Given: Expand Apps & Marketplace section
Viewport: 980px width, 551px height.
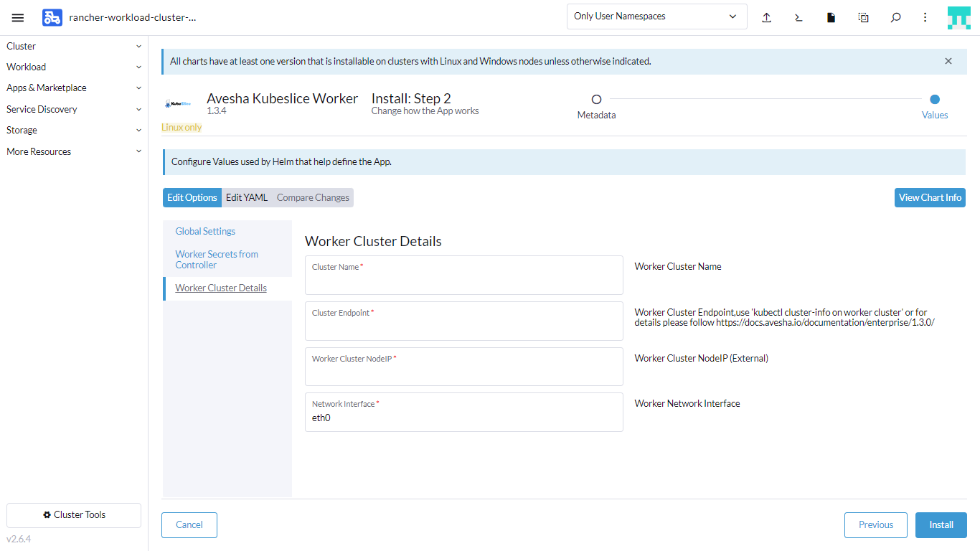Looking at the screenshot, I should 74,88.
